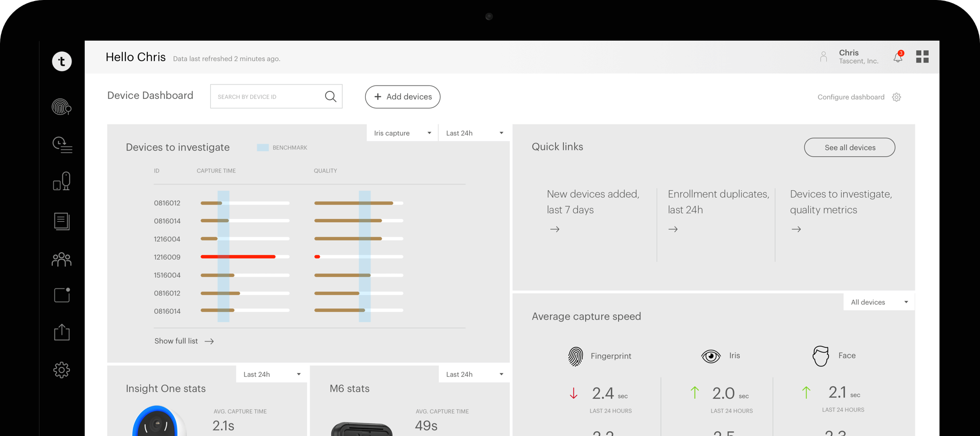980x436 pixels.
Task: Click the See all devices button
Action: [849, 147]
